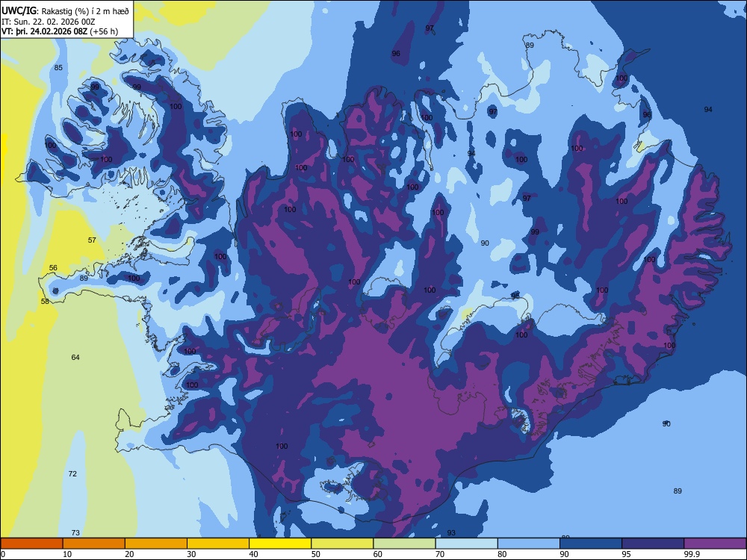Click the '70' tick label on the color scale
This screenshot has height=560, width=747.
(440, 554)
